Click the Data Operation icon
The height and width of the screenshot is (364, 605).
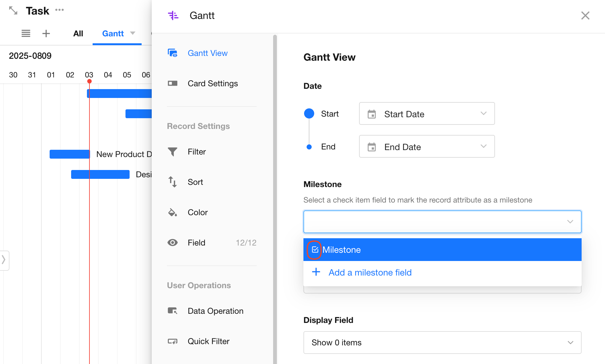173,311
